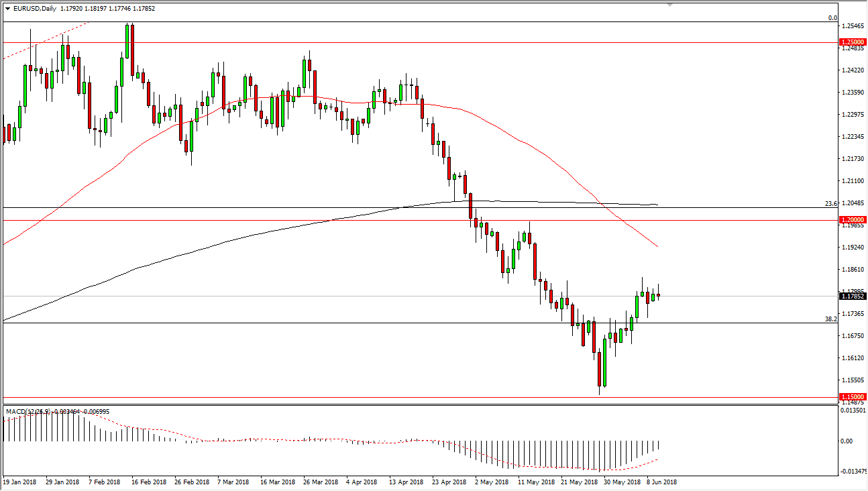
Task: Click the 8 Jun 2018 axis date label
Action: [660, 481]
